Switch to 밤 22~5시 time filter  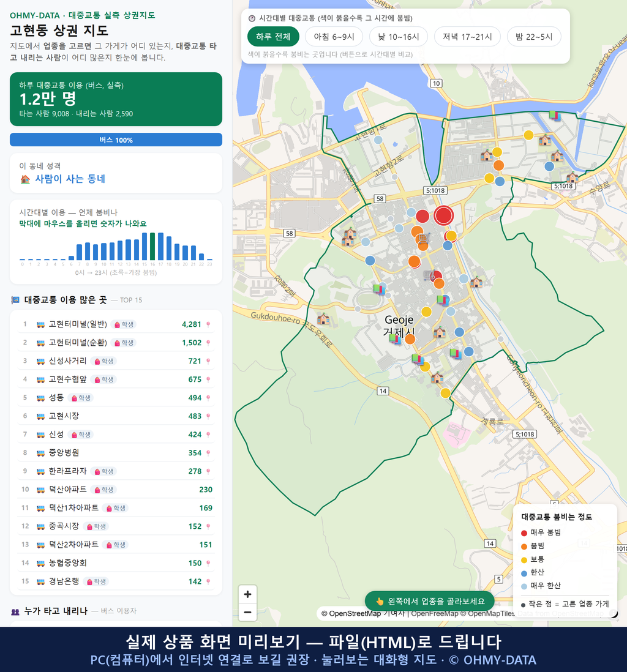point(534,37)
